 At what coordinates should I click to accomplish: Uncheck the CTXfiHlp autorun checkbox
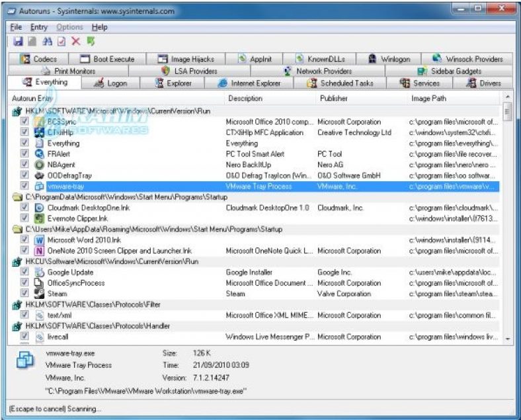[x=24, y=132]
